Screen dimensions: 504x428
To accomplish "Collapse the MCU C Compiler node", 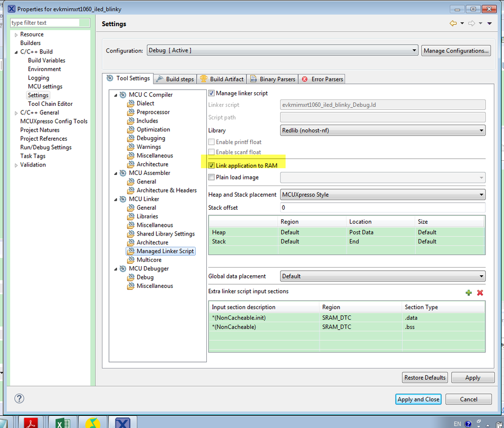I will (x=116, y=95).
